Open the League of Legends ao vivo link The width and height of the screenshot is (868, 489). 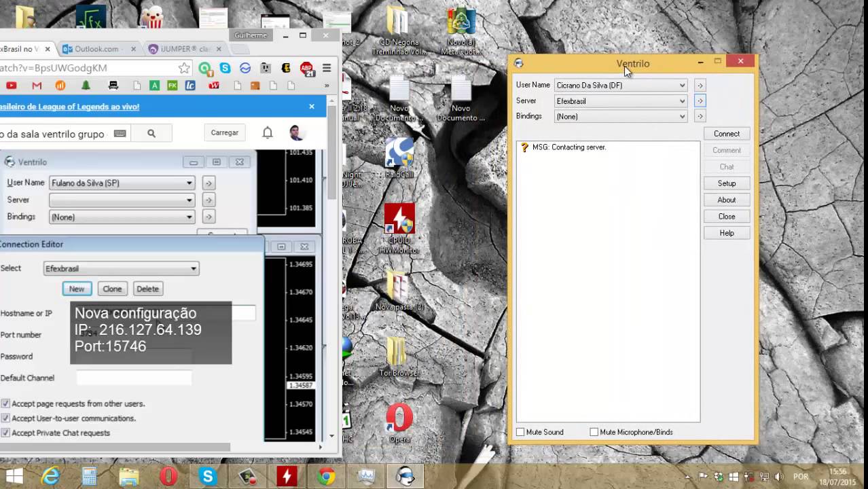click(69, 107)
